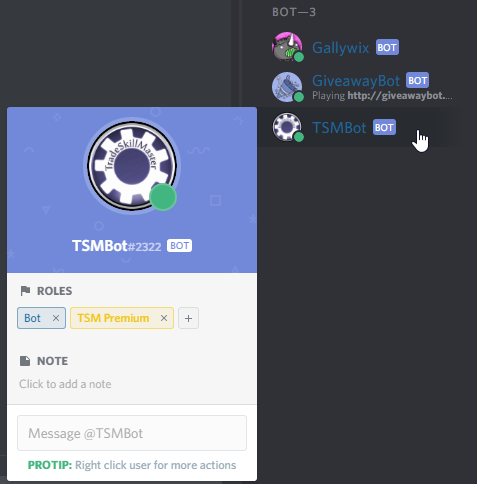The height and width of the screenshot is (484, 477).
Task: Add a role with the plus button
Action: coord(188,318)
